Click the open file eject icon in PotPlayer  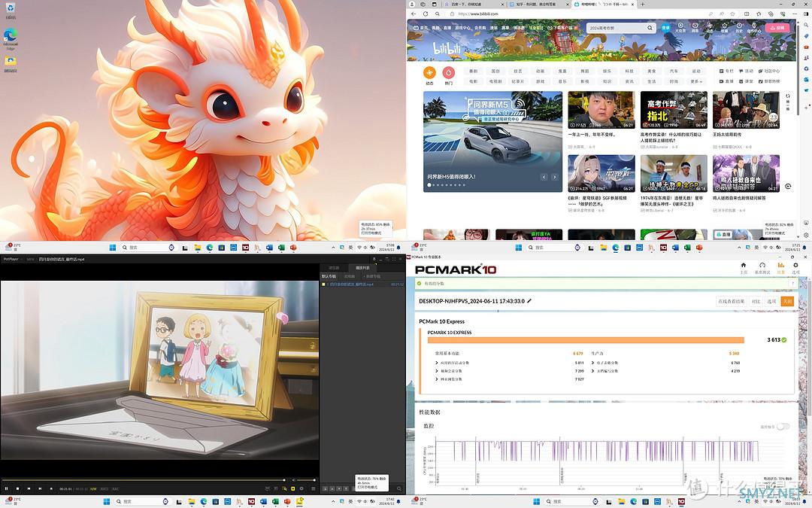point(51,488)
